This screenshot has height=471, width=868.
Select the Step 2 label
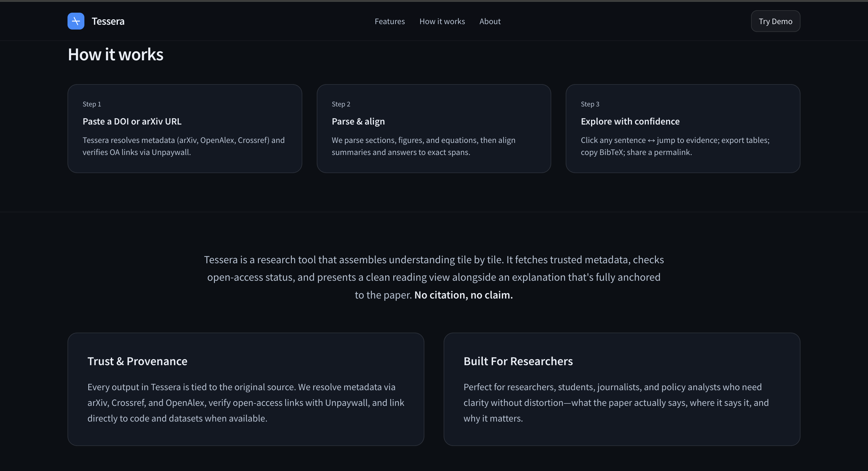(341, 104)
